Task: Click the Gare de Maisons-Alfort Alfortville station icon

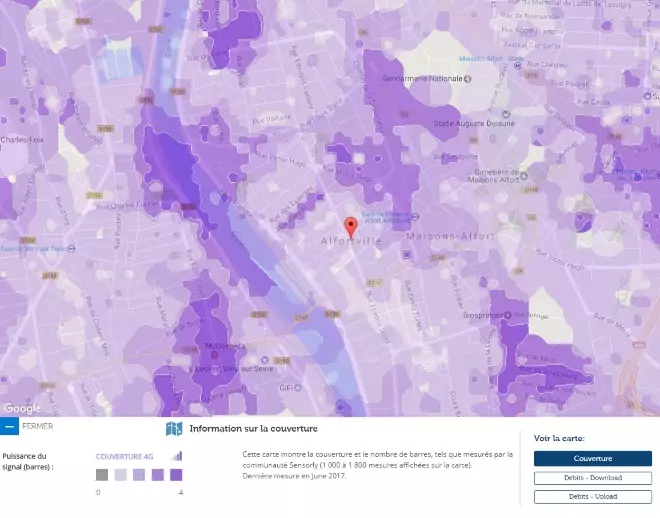Action: [415, 217]
